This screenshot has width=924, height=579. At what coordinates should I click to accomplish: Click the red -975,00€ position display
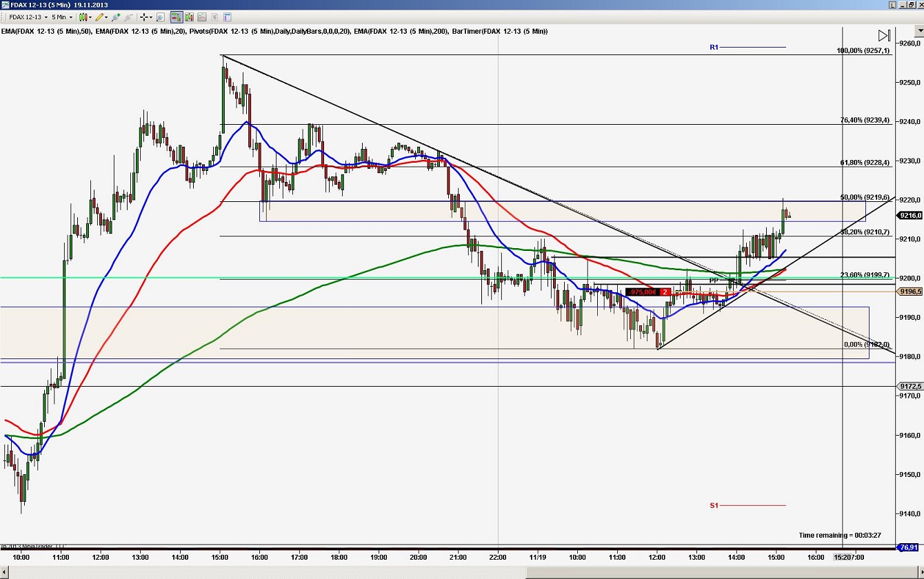point(643,292)
